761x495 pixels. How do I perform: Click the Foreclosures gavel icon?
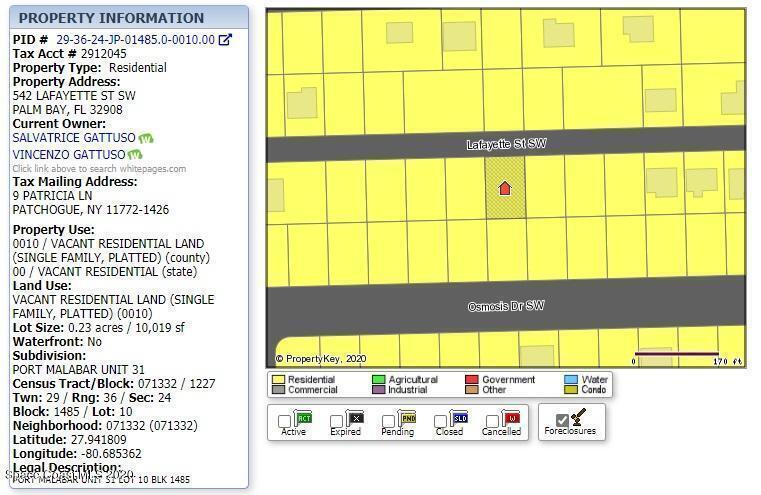click(578, 417)
